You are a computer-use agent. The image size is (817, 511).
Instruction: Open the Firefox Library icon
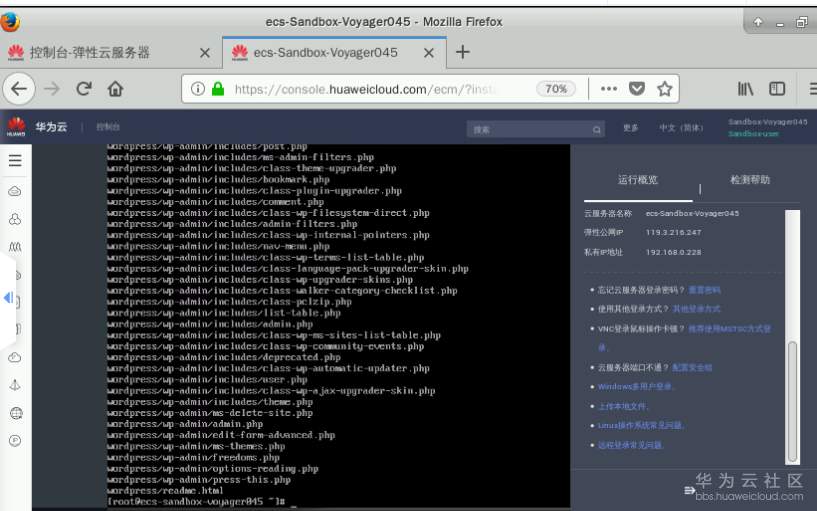click(x=745, y=89)
